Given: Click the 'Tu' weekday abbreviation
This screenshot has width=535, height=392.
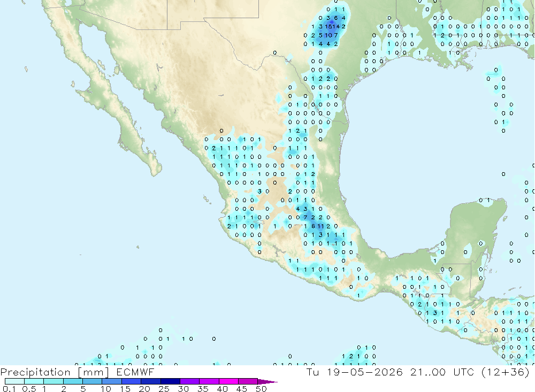Looking at the screenshot, I should click(x=312, y=372).
